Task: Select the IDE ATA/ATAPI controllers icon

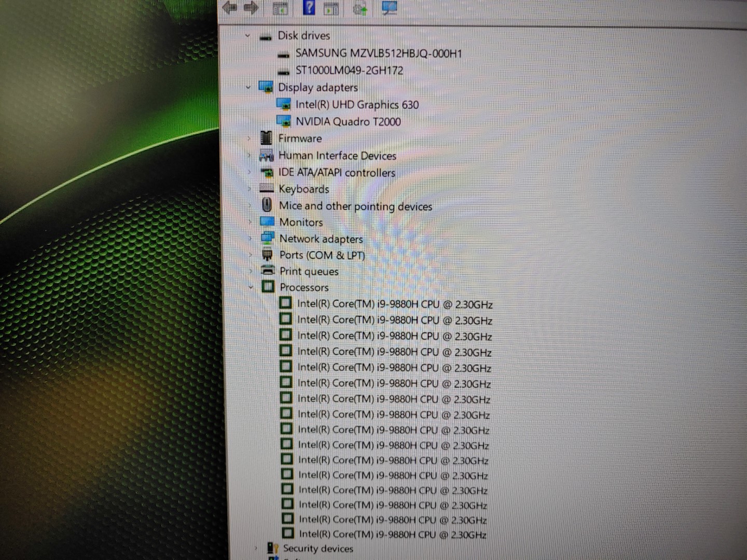Action: click(267, 172)
